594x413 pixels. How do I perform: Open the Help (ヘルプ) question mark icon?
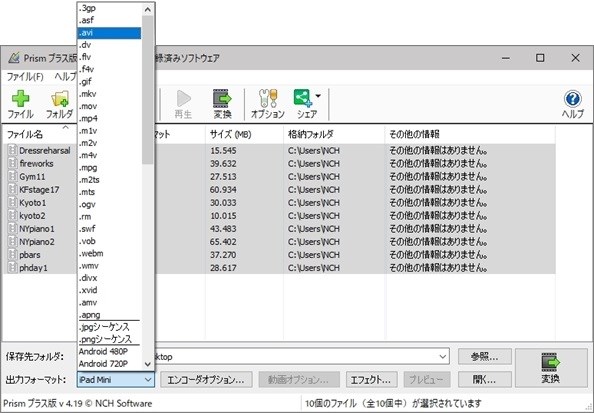[x=572, y=99]
